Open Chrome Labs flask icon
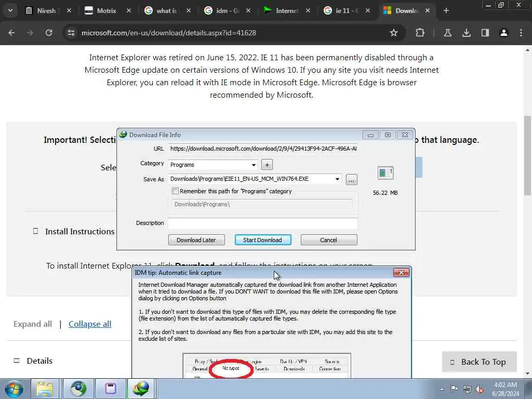Viewport: 532px width, 399px height. click(x=447, y=33)
